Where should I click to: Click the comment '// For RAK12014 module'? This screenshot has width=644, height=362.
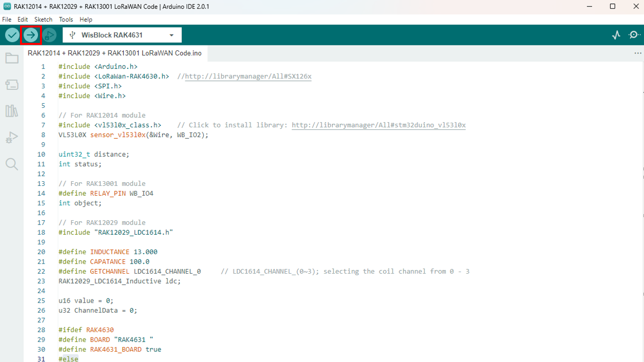click(102, 115)
